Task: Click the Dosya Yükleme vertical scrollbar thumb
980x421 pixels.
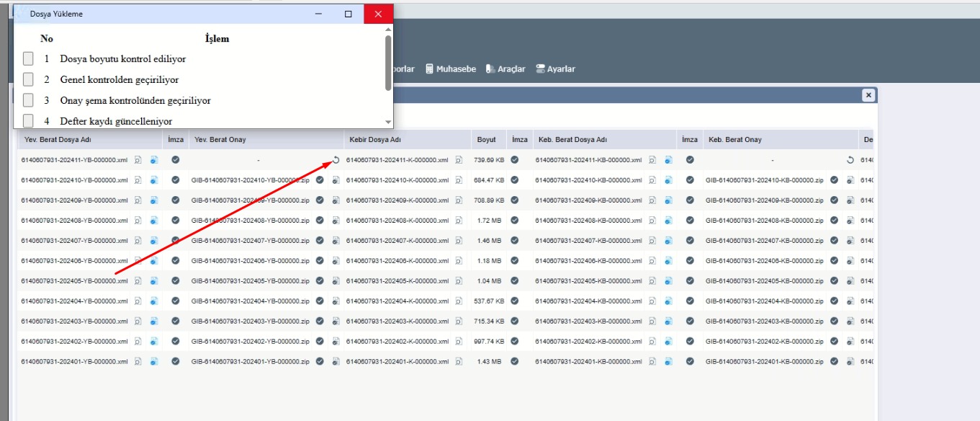Action: click(389, 63)
